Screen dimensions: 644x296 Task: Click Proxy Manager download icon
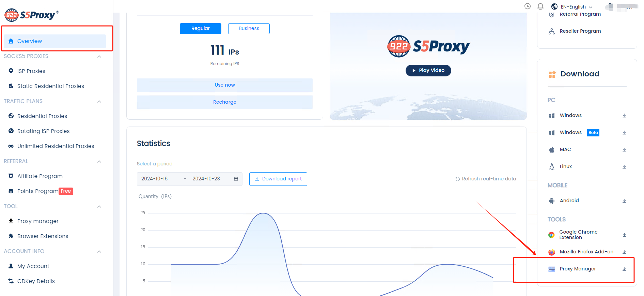coord(624,269)
